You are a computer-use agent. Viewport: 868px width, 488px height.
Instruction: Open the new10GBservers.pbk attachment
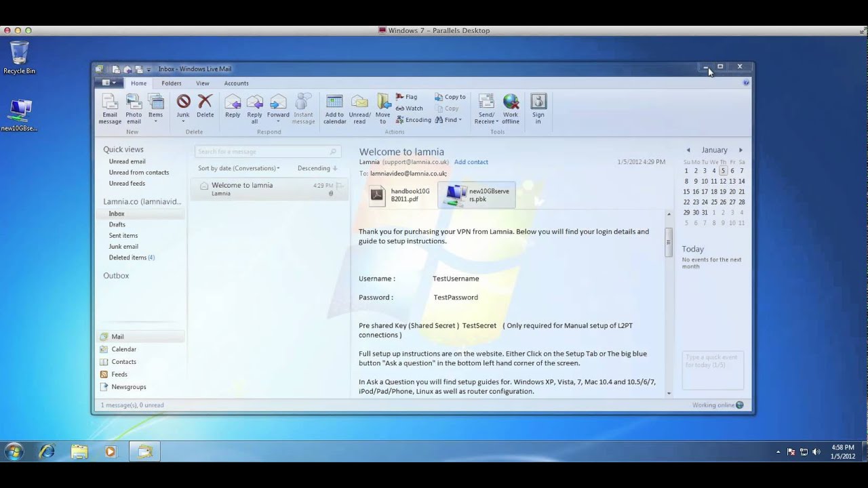tap(477, 195)
